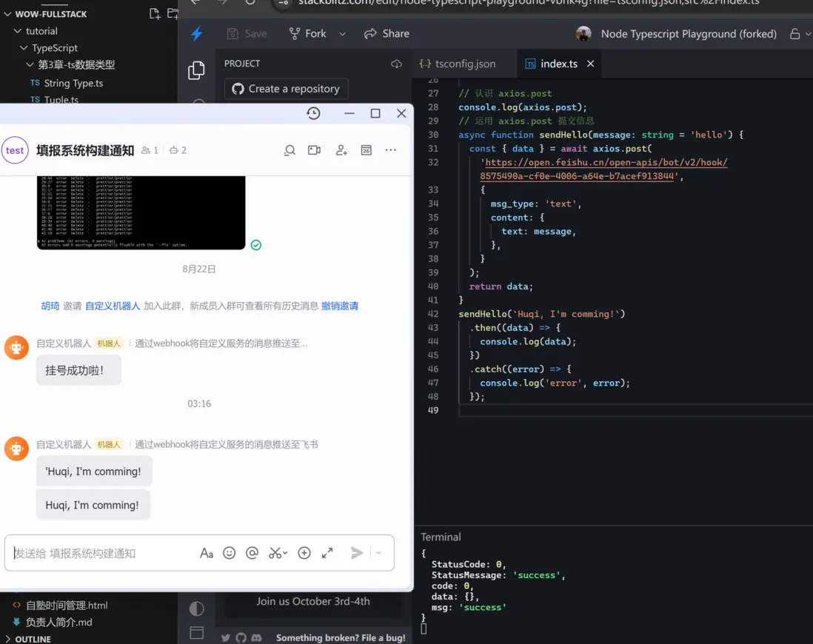Toggle the light/dark theme icon
The image size is (813, 644).
tap(196, 608)
